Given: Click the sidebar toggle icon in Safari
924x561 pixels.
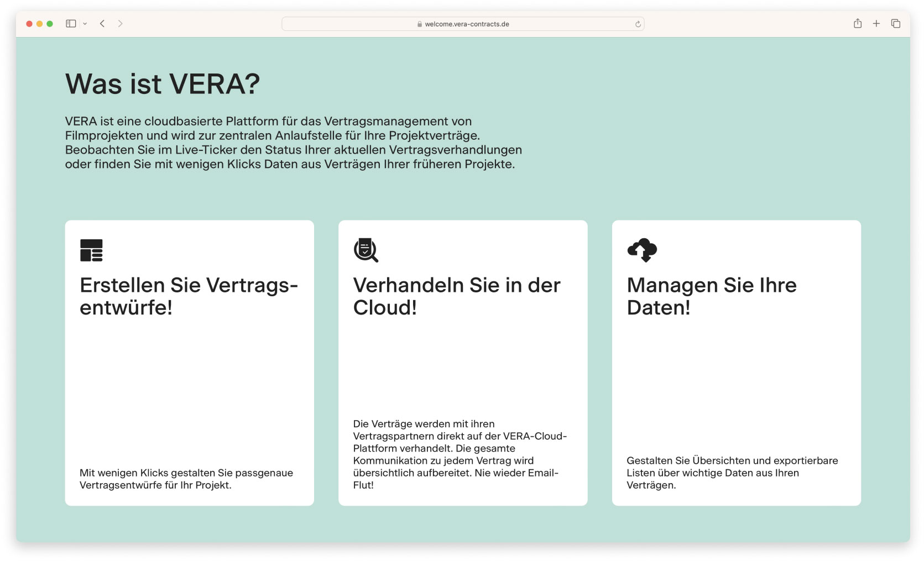Looking at the screenshot, I should click(x=71, y=24).
